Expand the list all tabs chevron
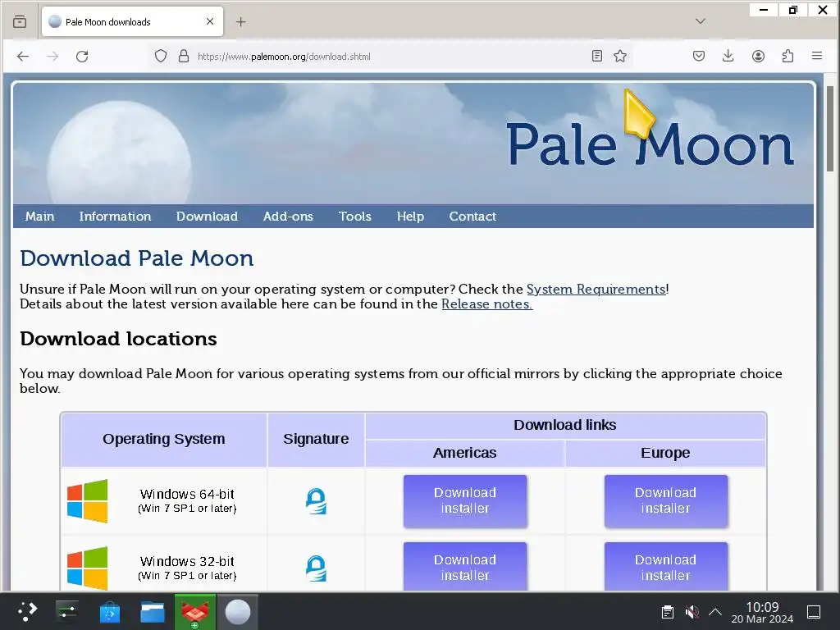This screenshot has width=840, height=630. (x=701, y=21)
